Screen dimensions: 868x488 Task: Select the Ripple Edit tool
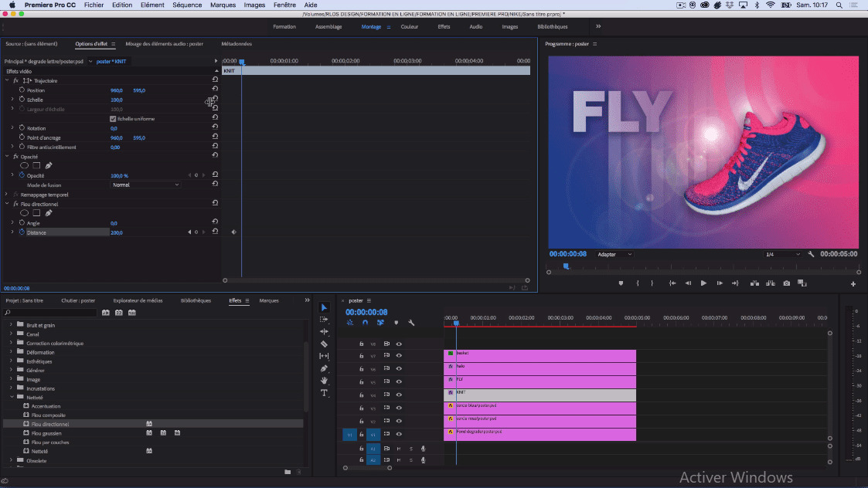tap(325, 332)
